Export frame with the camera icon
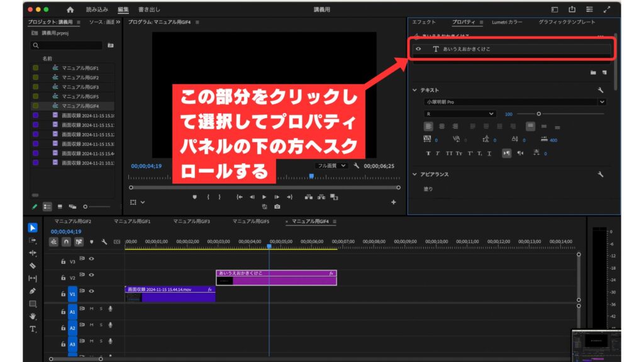Image resolution: width=644 pixels, height=362 pixels. [277, 206]
